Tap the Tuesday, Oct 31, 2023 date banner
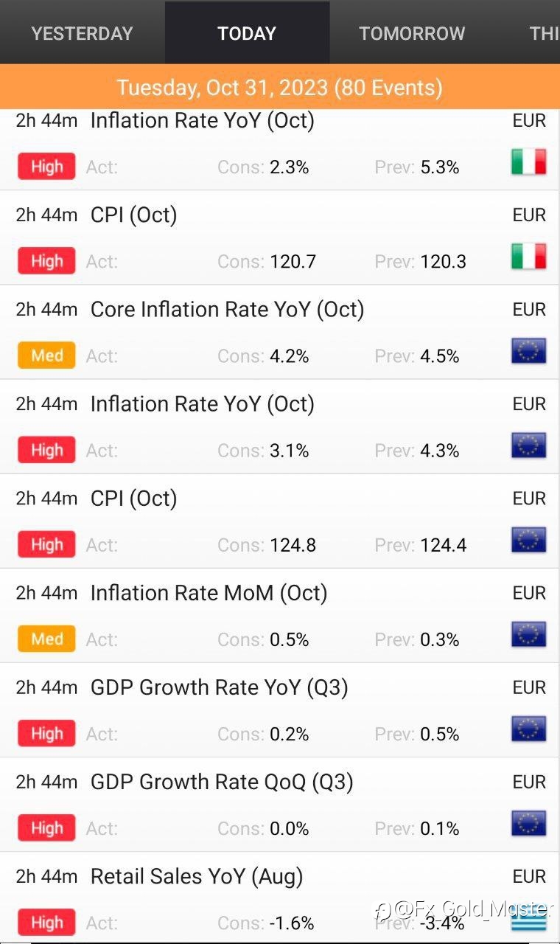The height and width of the screenshot is (944, 560). [x=280, y=87]
